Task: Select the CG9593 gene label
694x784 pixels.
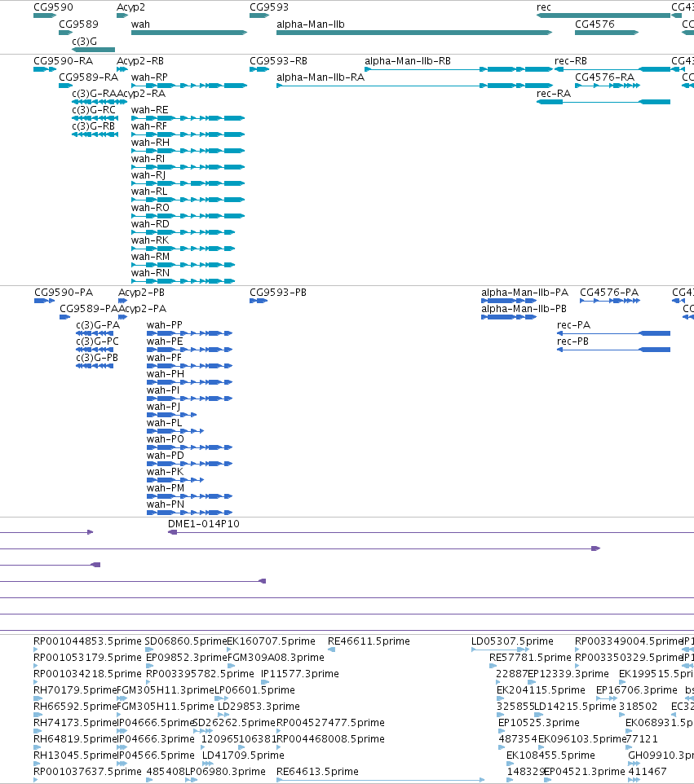Action: click(269, 7)
